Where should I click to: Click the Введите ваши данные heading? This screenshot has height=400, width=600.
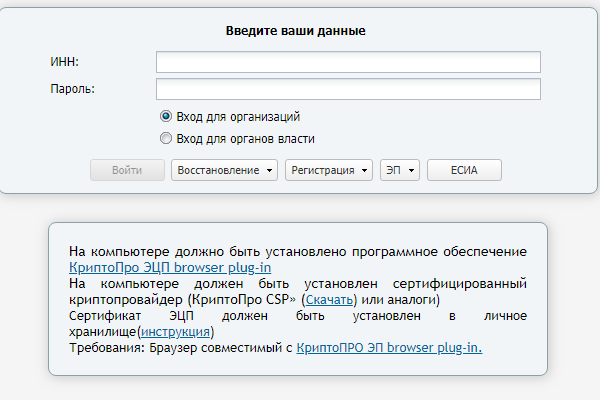(x=295, y=31)
